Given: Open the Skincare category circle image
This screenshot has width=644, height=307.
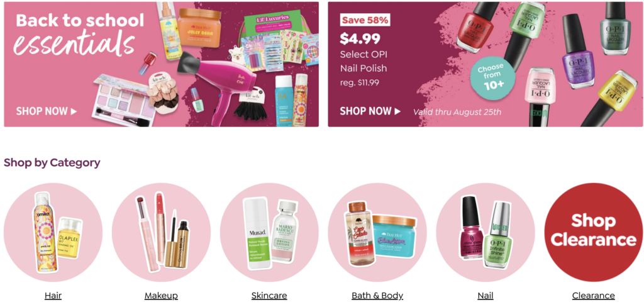Looking at the screenshot, I should tap(269, 233).
